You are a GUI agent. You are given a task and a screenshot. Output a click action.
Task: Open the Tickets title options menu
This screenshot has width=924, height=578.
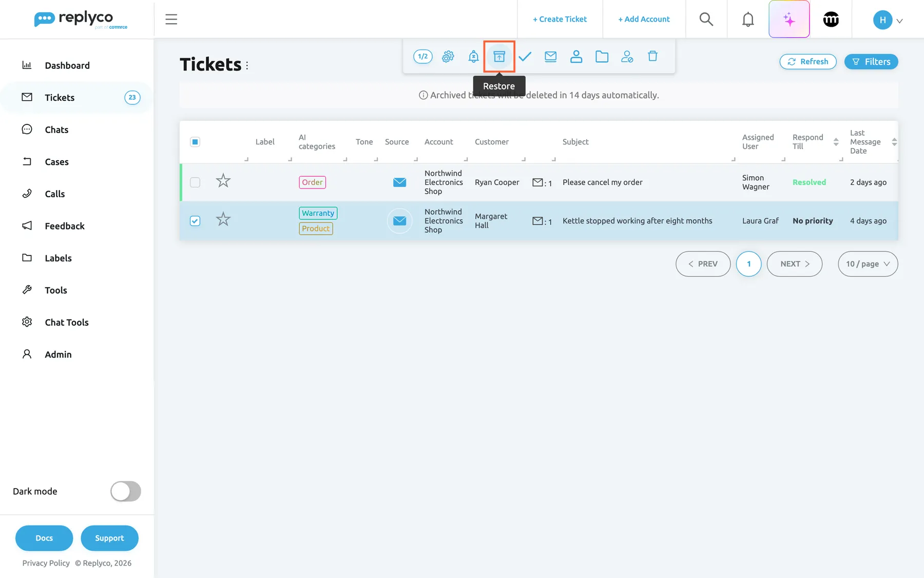[x=247, y=65]
